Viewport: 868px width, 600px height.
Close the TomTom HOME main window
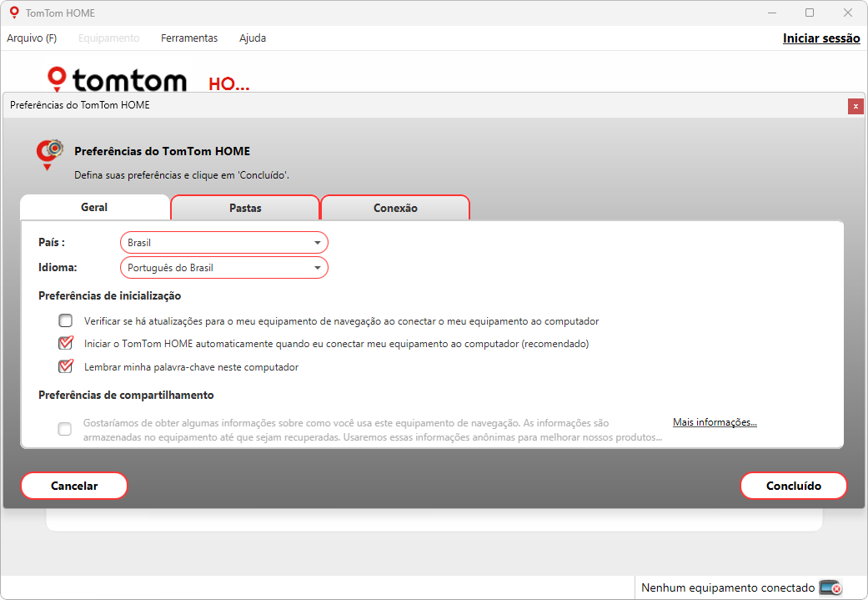[x=847, y=13]
